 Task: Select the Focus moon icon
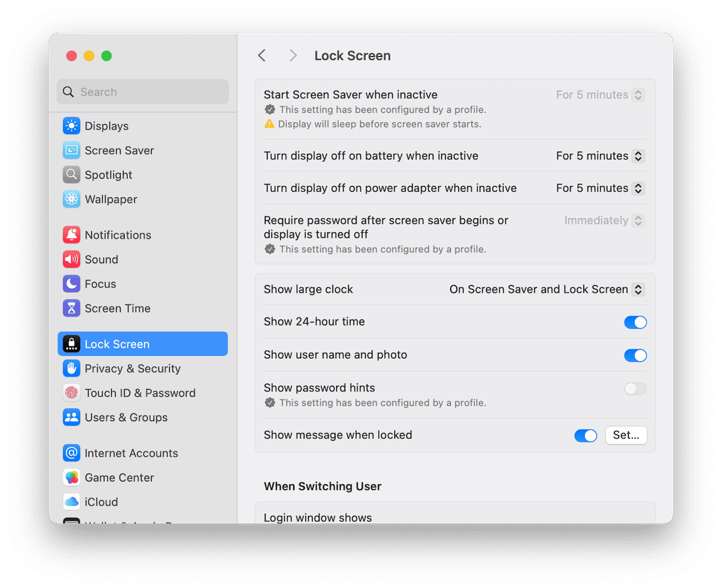point(71,283)
